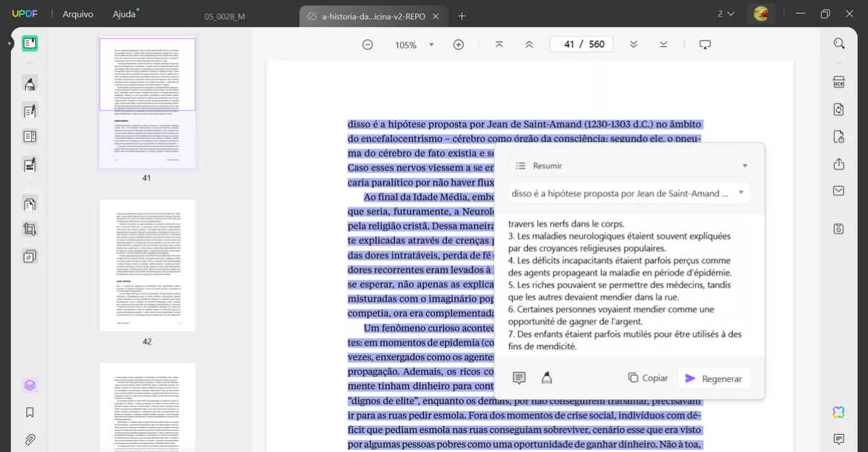
Task: Open the search magnifier icon
Action: [x=838, y=44]
